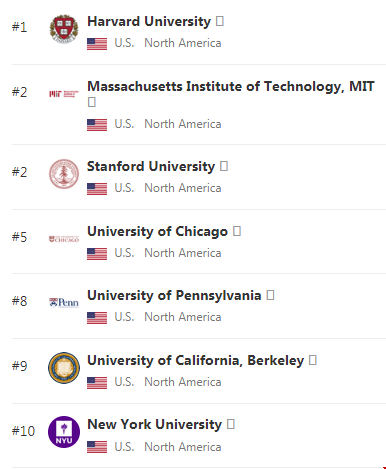Open the New York University link

point(154,425)
